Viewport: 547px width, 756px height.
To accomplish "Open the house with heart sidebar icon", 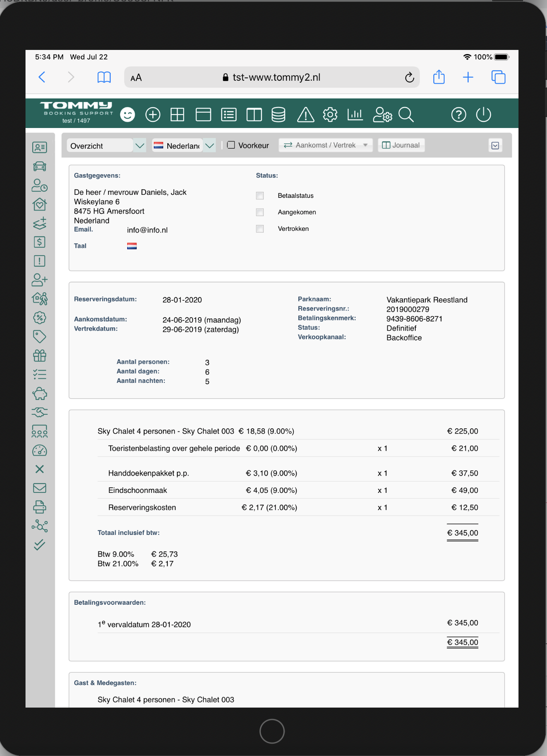I will 39,204.
